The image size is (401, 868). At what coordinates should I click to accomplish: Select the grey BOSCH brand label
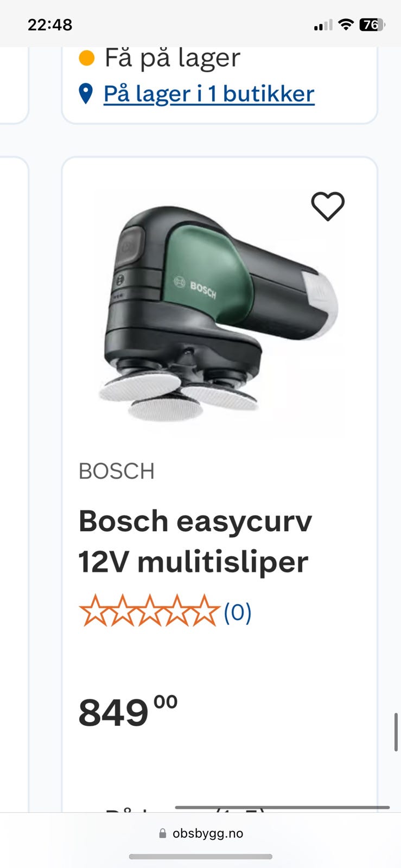click(x=117, y=471)
